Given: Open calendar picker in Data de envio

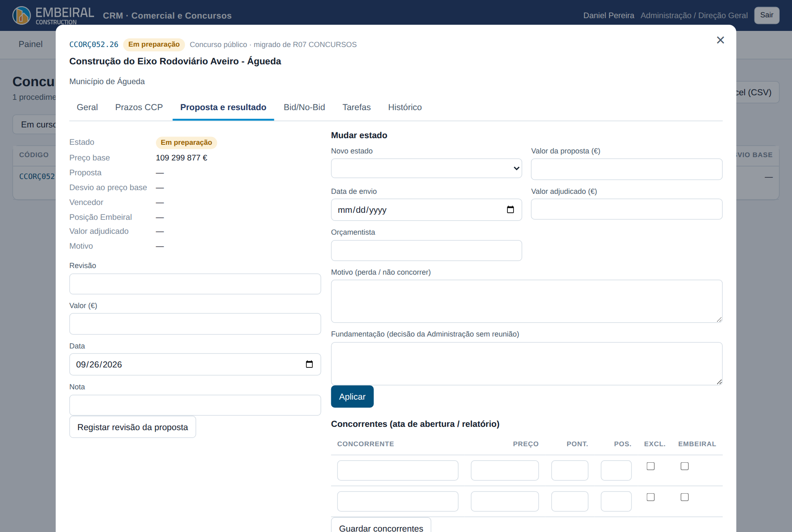Looking at the screenshot, I should point(510,210).
